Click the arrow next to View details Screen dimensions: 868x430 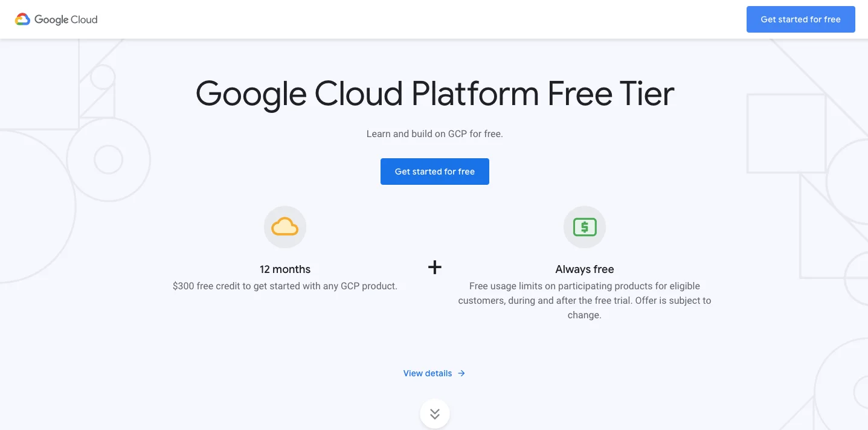[x=461, y=373]
